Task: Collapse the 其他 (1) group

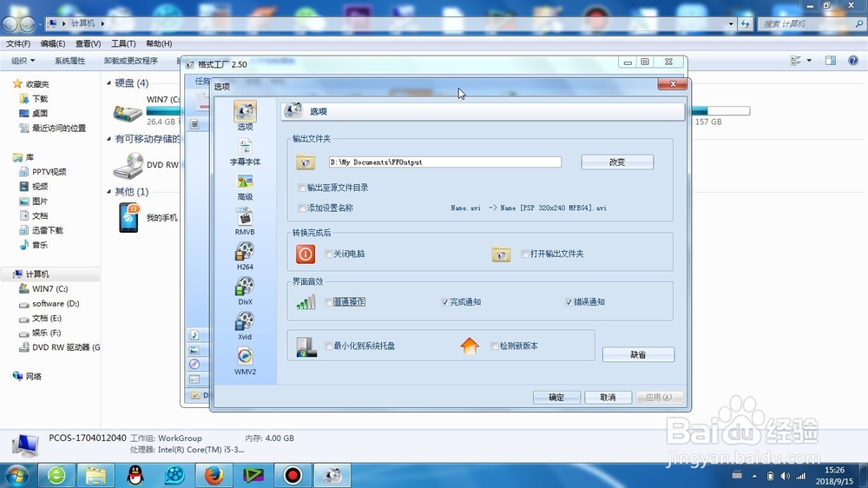Action: coord(109,192)
